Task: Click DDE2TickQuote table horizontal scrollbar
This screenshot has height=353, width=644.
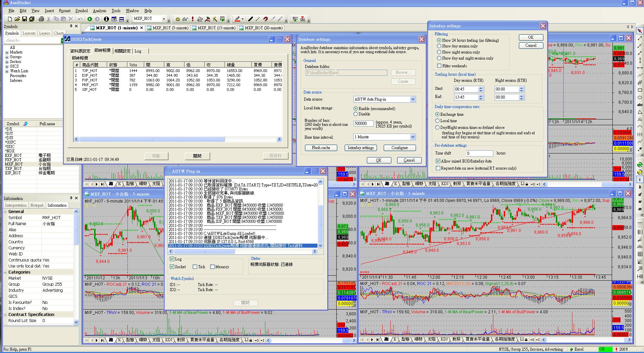Action: [x=178, y=139]
